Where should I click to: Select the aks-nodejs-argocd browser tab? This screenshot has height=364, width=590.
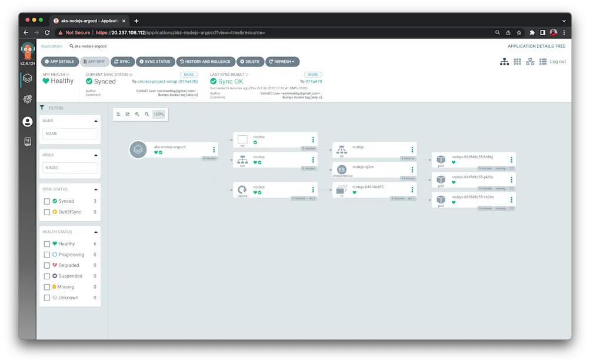coord(87,19)
